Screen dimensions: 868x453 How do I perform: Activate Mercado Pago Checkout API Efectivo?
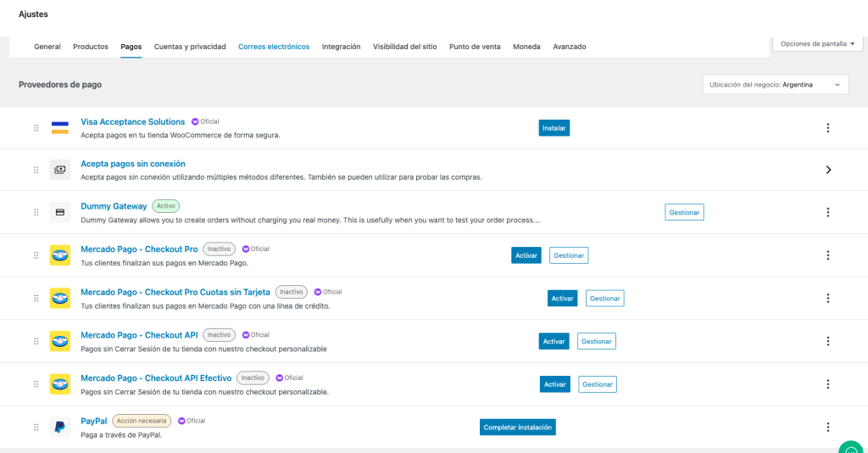click(554, 384)
